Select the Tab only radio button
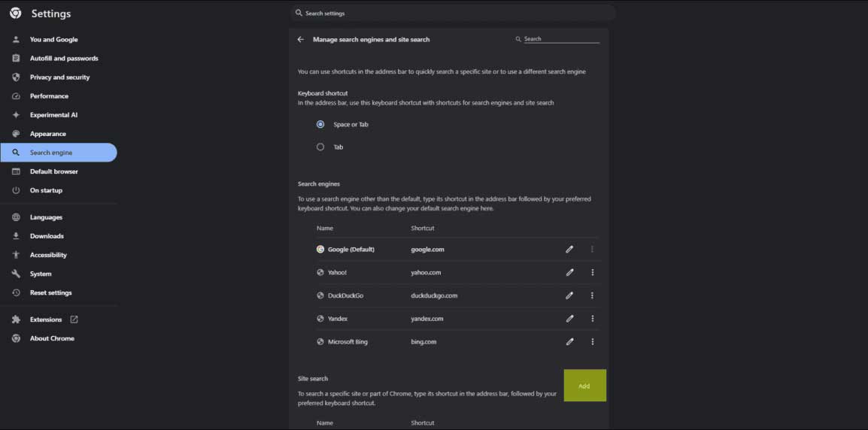Screen dimensions: 868x430 pos(320,147)
